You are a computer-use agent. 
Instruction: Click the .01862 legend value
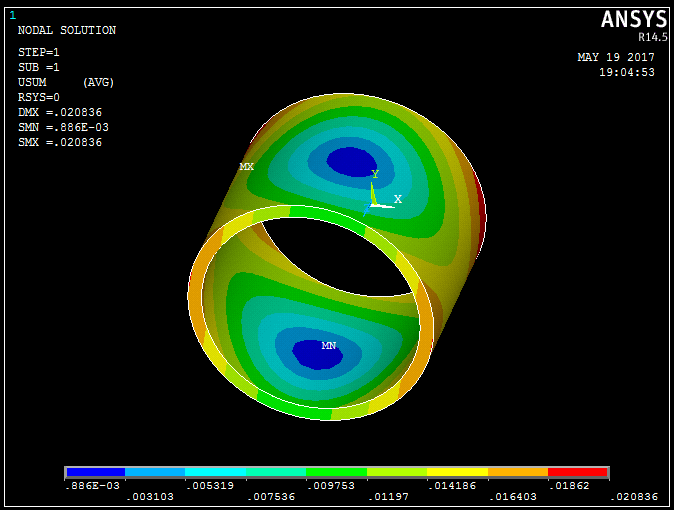[570, 486]
